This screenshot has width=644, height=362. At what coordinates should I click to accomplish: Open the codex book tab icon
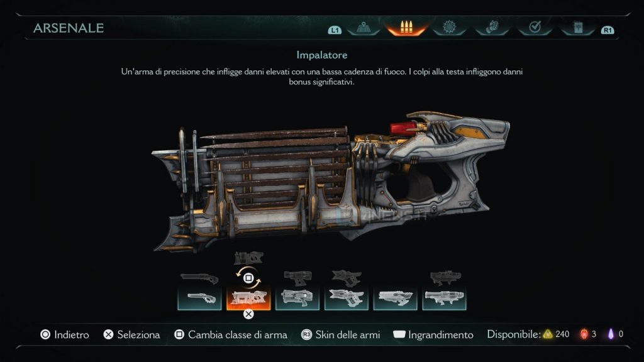(x=578, y=28)
